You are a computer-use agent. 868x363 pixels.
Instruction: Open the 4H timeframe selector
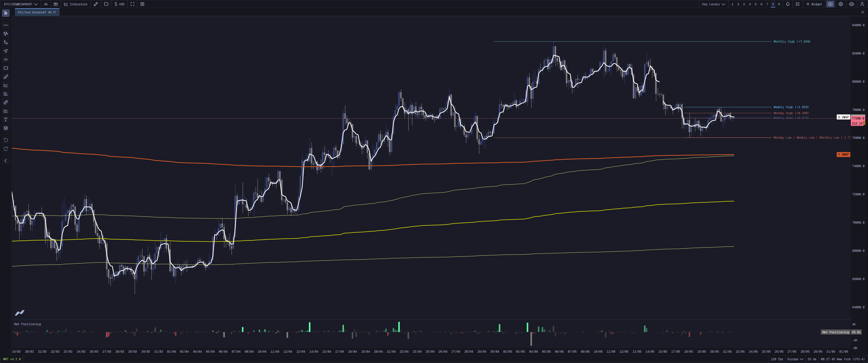coord(46,4)
